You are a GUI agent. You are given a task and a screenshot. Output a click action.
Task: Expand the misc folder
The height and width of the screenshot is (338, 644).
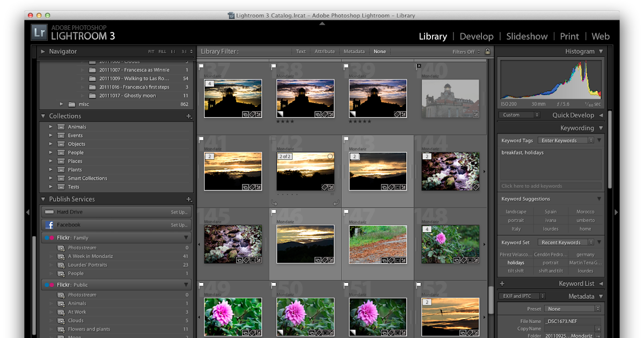click(x=62, y=104)
